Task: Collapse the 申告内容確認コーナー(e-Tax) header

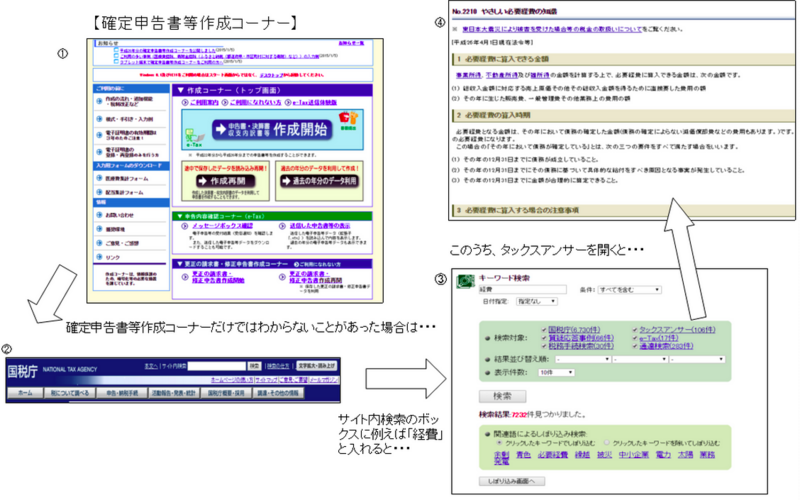Action: click(x=272, y=216)
